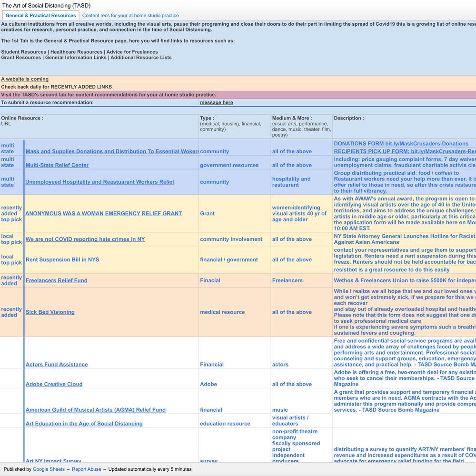This screenshot has width=476, height=476.
Task: Open the Adobe Creative Cloud link
Action: pyautogui.click(x=54, y=384)
